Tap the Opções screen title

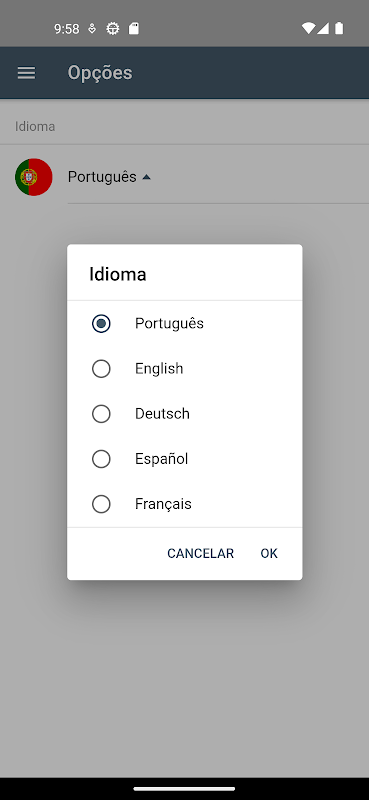coord(100,73)
